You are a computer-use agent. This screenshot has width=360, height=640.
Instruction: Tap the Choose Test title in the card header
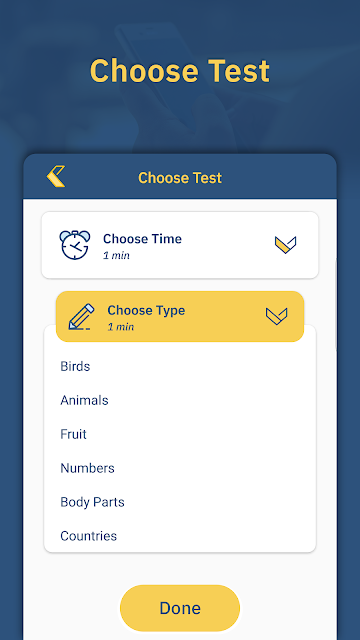(x=180, y=178)
